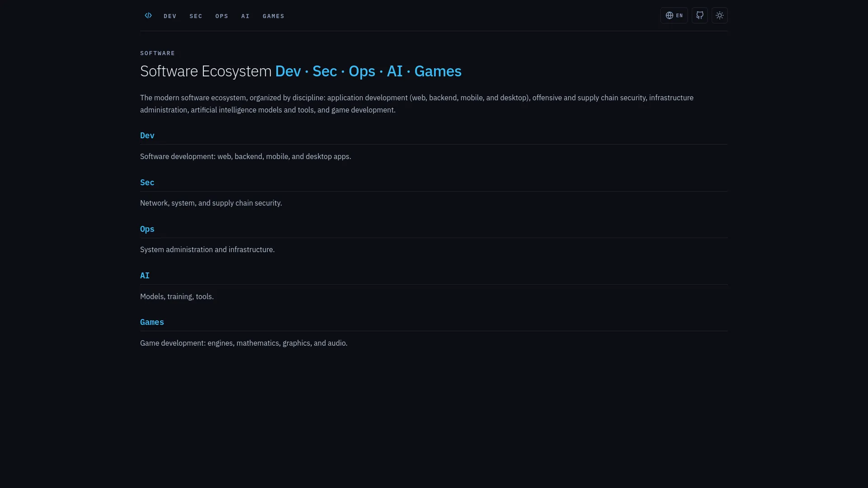
Task: Click the SOFTWARE breadcrumb label
Action: click(x=157, y=53)
